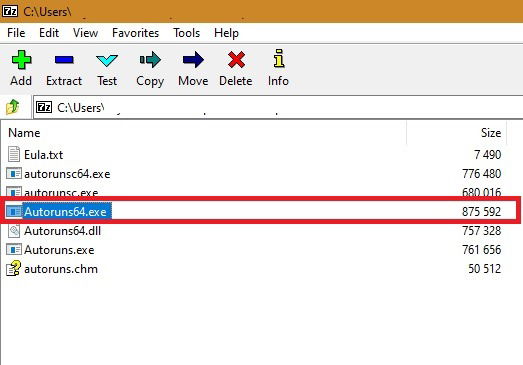
Task: Click the green Add plus icon
Action: coord(21,60)
